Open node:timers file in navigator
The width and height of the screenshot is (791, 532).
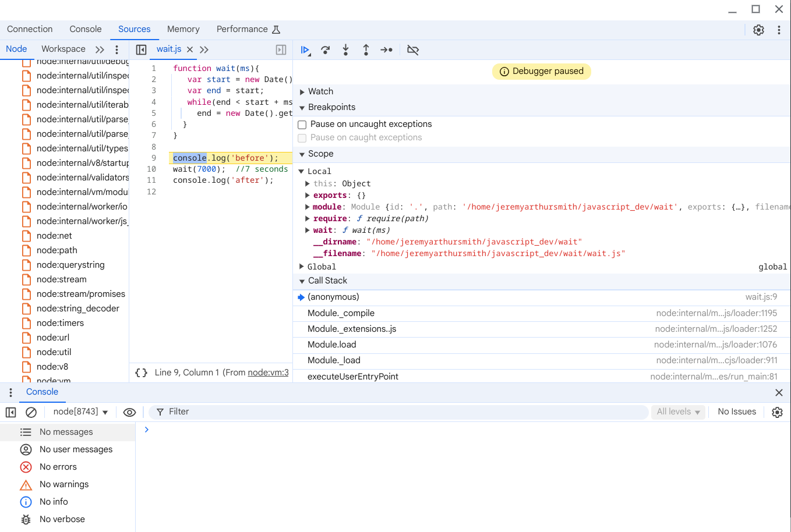(x=60, y=323)
